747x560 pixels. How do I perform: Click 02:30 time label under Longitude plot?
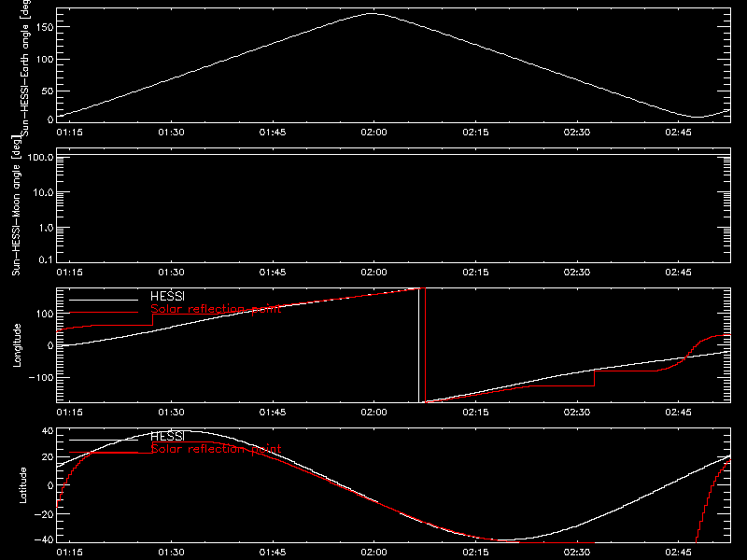[x=577, y=412]
